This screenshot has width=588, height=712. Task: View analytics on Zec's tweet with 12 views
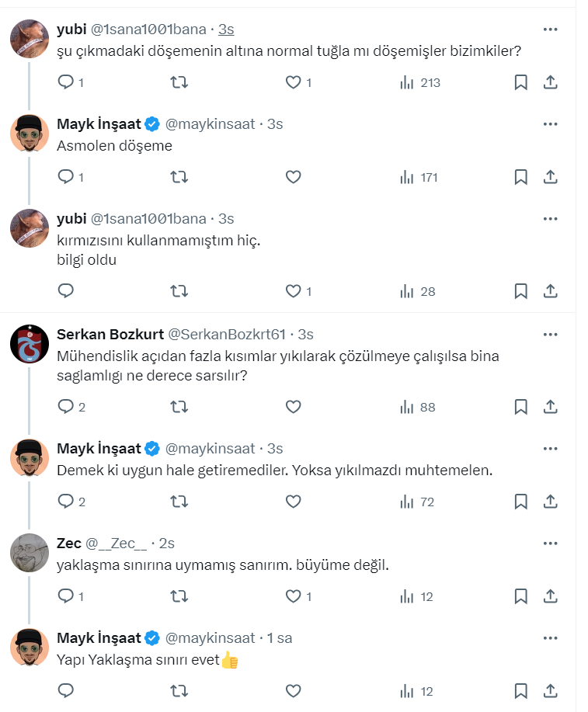pos(417,596)
